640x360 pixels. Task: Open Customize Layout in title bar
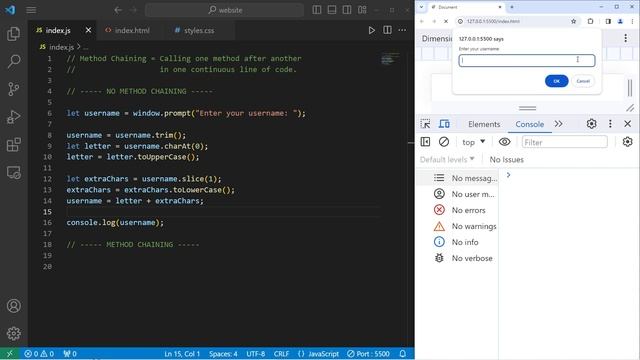coord(362,10)
